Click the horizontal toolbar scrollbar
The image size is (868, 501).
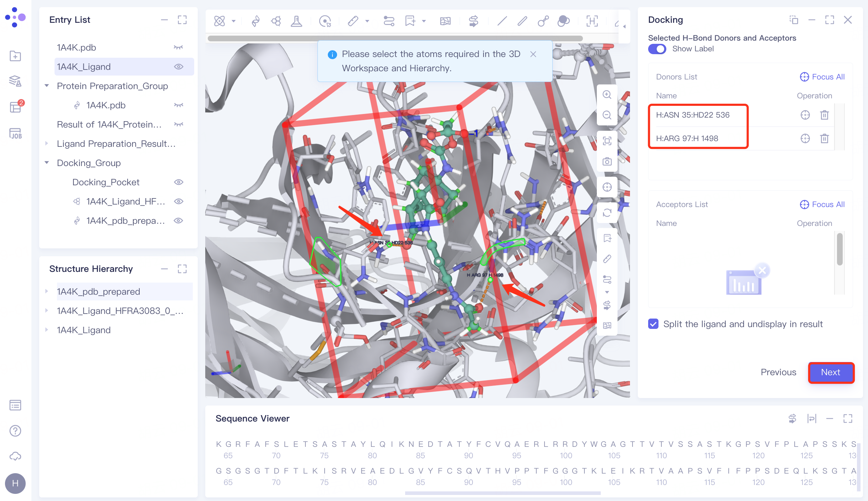[x=395, y=38]
